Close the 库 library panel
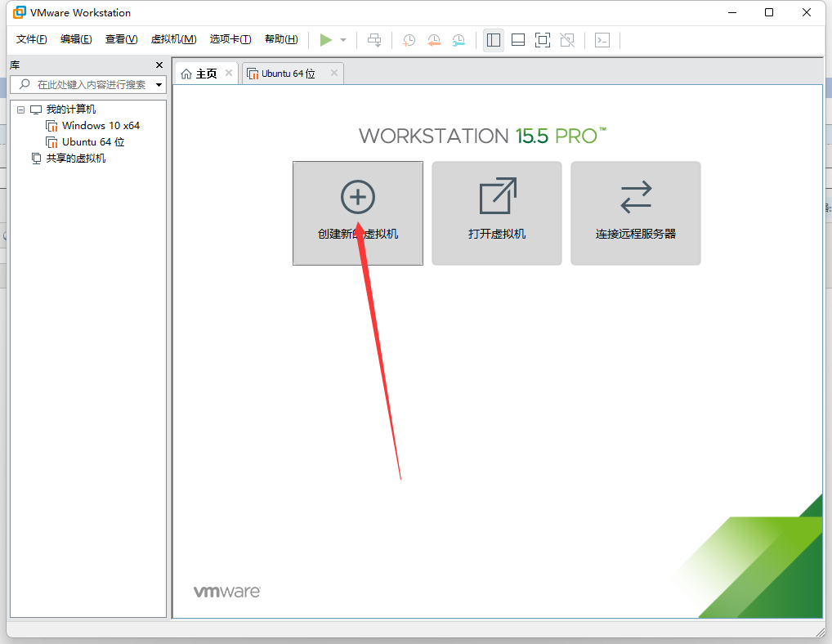Screen dimensions: 832x644 (x=159, y=65)
